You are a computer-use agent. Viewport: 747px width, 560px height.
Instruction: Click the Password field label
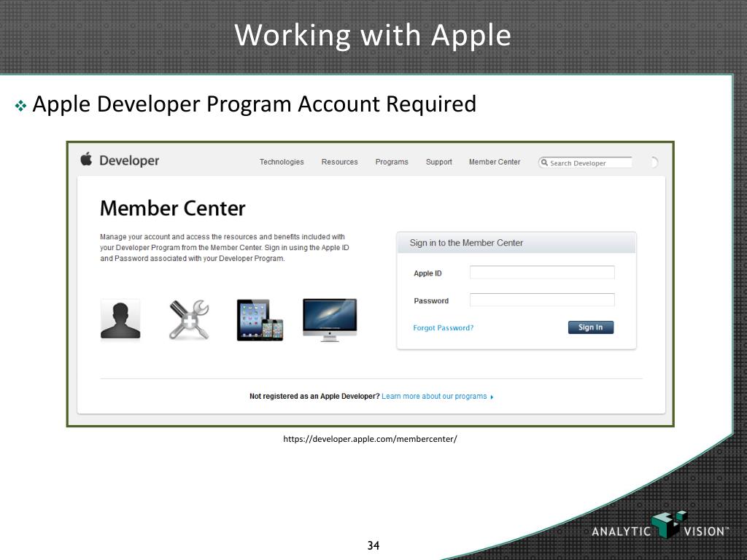(x=431, y=301)
